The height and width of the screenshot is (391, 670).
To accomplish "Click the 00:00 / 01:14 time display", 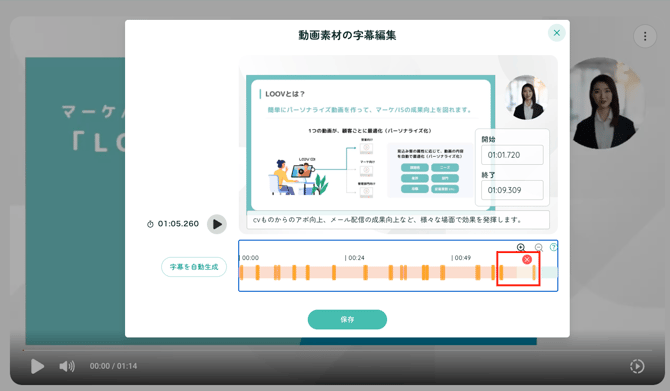I will [x=113, y=366].
